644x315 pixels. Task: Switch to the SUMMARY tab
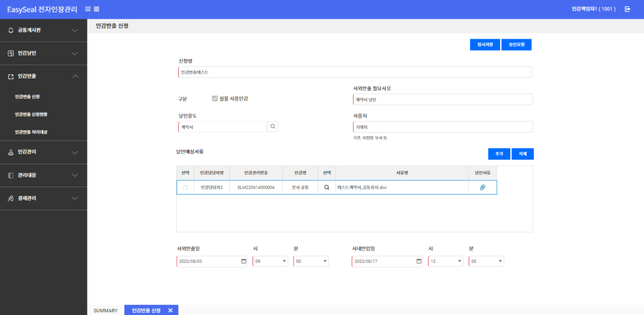[x=105, y=310]
